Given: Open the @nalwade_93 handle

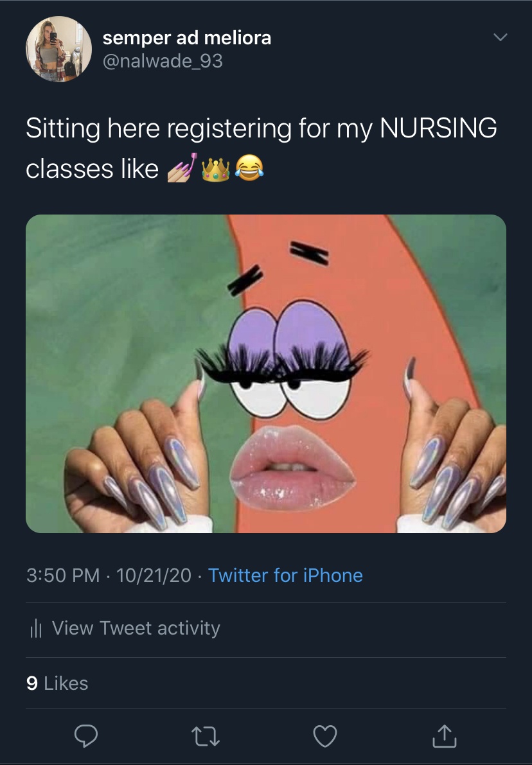Looking at the screenshot, I should coord(163,61).
